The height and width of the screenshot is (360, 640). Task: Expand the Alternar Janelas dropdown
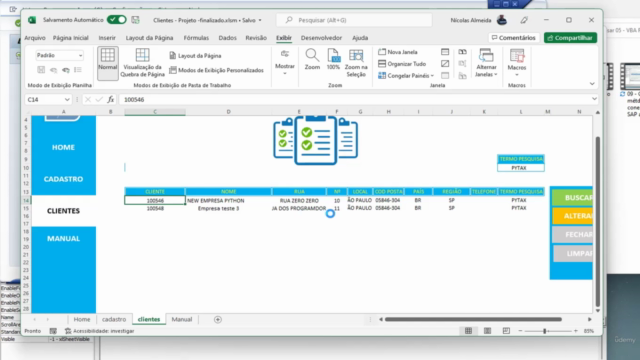(x=486, y=62)
